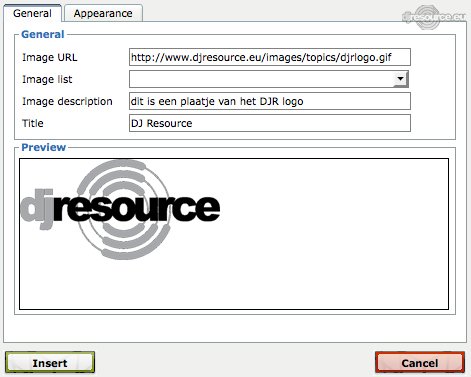The image size is (471, 377).
Task: Click the Image URL input field
Action: pyautogui.click(x=270, y=57)
